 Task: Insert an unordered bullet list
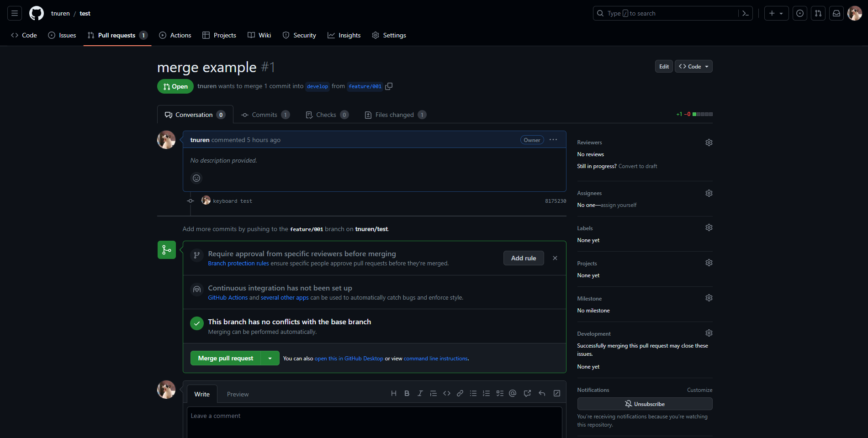[x=473, y=393]
